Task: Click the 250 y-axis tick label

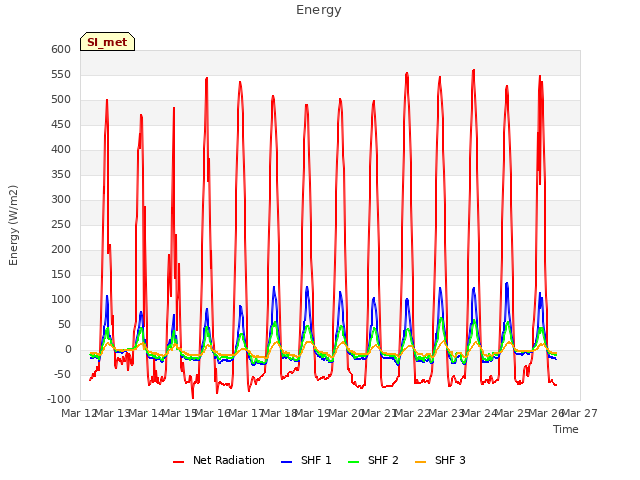Action: tap(61, 224)
